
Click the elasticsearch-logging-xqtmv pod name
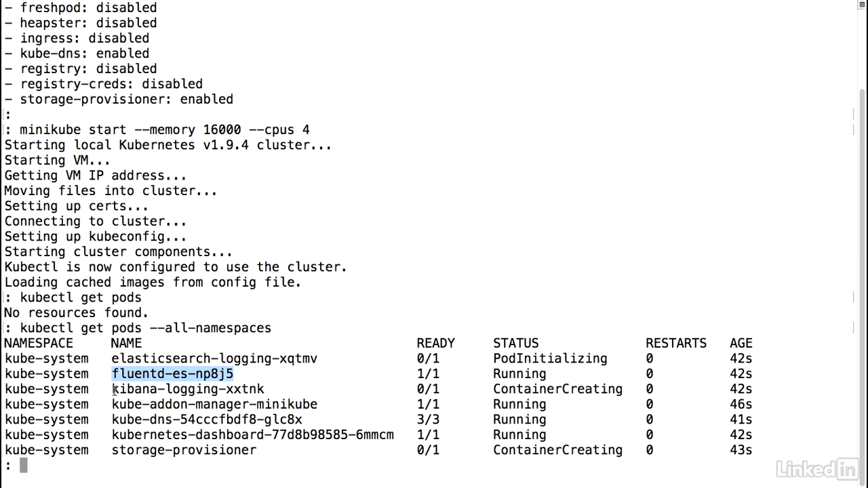(x=214, y=359)
